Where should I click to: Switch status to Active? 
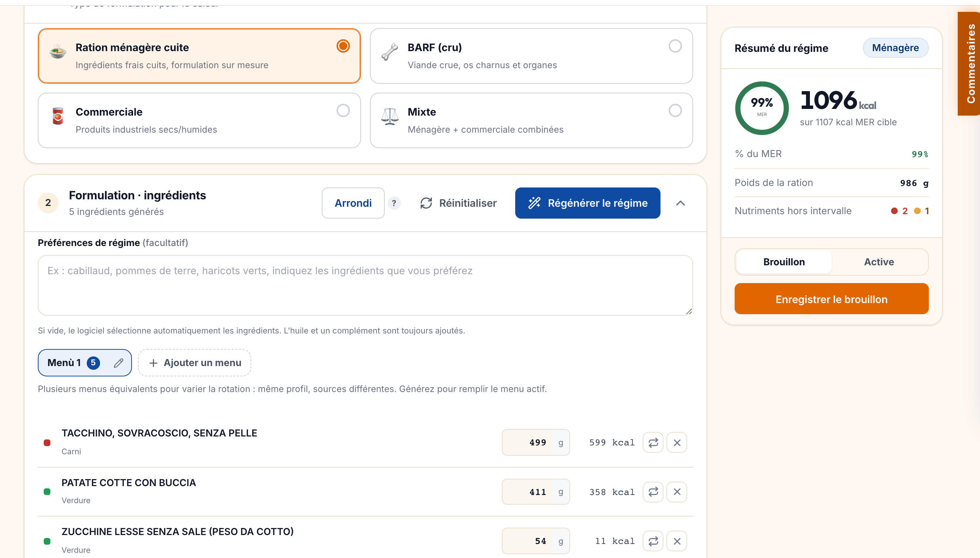tap(878, 262)
